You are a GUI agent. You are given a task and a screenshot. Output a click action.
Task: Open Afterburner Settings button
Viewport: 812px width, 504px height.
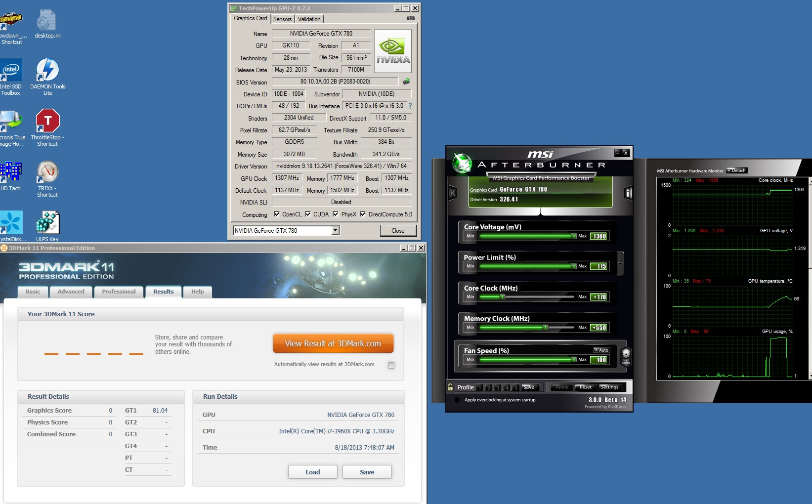(609, 387)
